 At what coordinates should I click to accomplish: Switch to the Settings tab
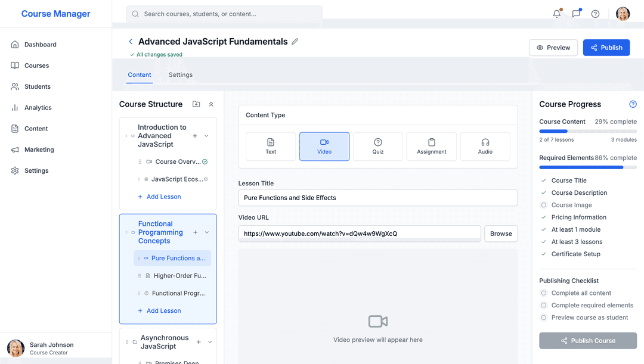click(x=181, y=75)
